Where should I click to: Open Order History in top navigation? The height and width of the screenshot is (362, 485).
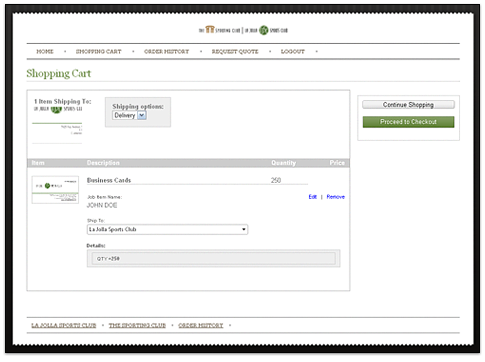pos(166,52)
